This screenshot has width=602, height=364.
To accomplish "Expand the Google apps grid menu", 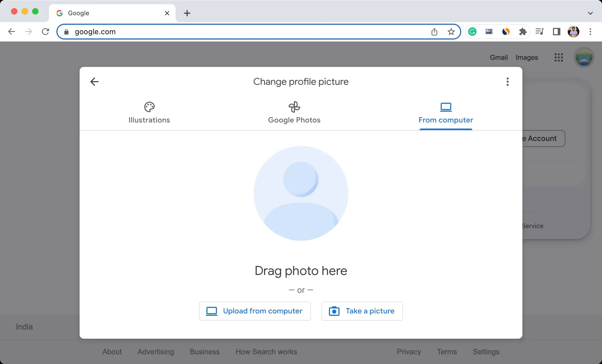I will [x=559, y=57].
